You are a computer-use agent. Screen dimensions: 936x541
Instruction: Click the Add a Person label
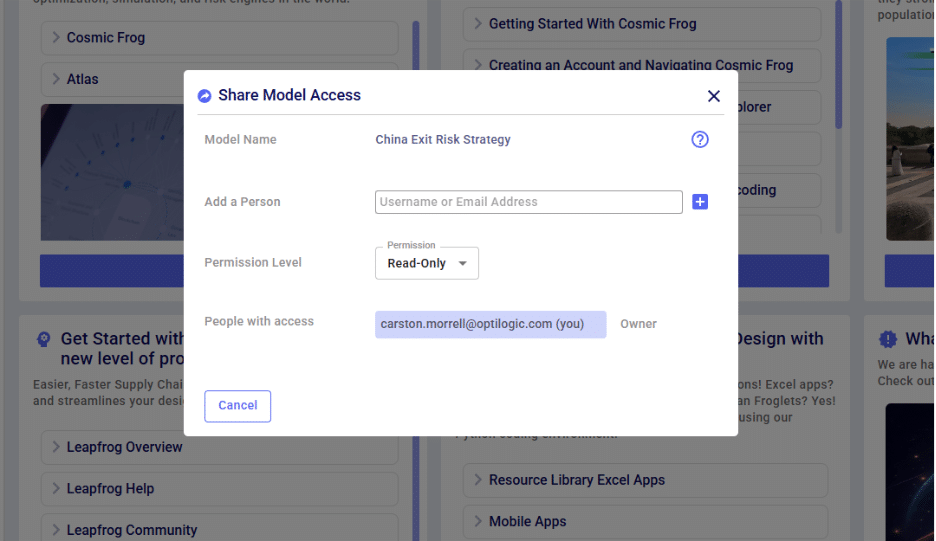[242, 202]
